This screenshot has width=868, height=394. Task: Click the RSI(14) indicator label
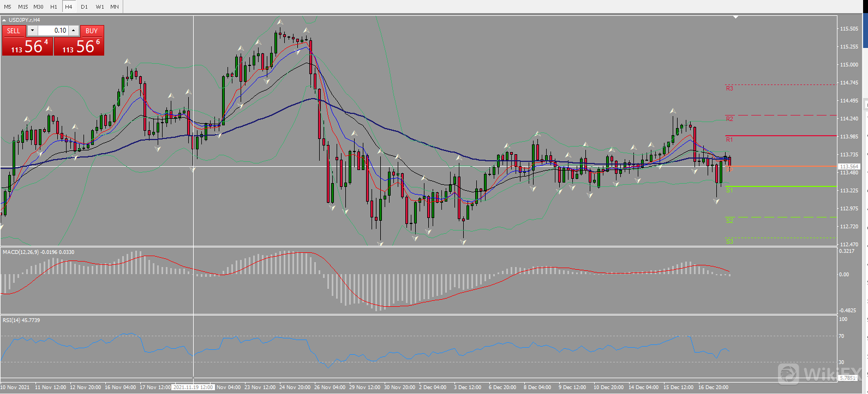[21, 320]
